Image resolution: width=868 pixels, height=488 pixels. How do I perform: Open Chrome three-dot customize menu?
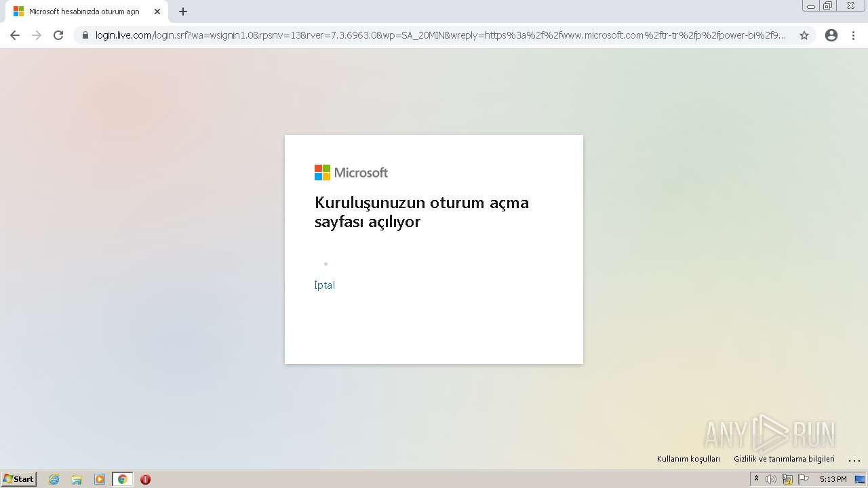pyautogui.click(x=854, y=35)
